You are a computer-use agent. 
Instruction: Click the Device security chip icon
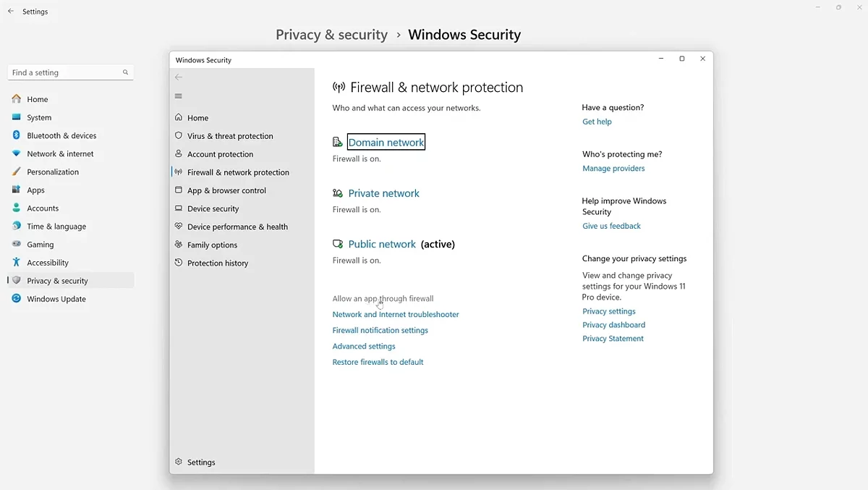(179, 208)
